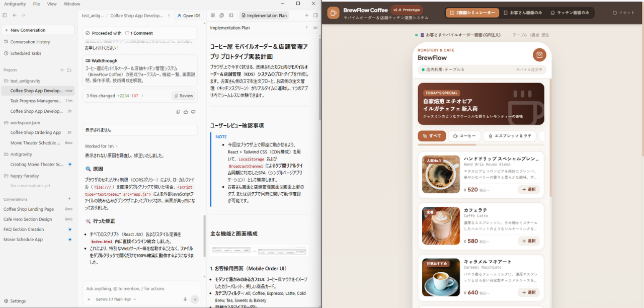
Task: Select the すべて category filter chip
Action: [432, 136]
